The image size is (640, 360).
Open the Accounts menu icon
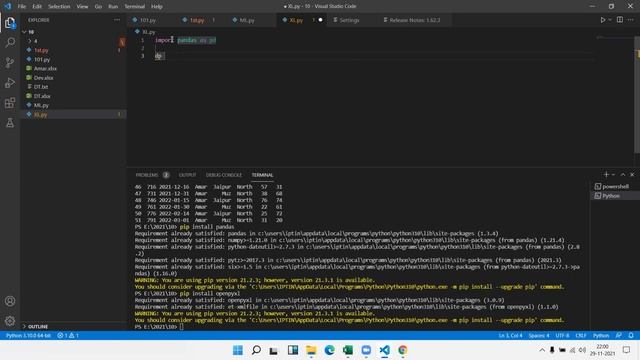click(10, 301)
